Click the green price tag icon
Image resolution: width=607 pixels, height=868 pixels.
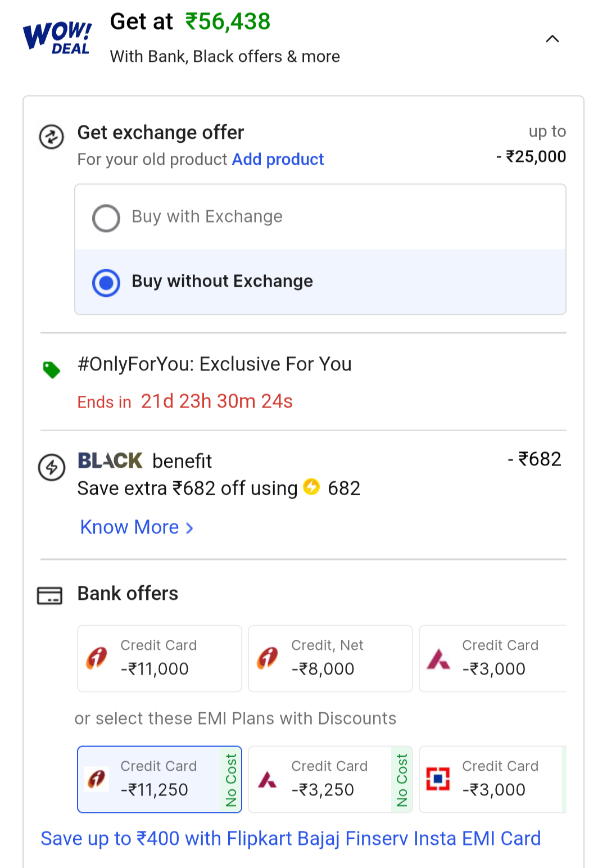[x=52, y=370]
